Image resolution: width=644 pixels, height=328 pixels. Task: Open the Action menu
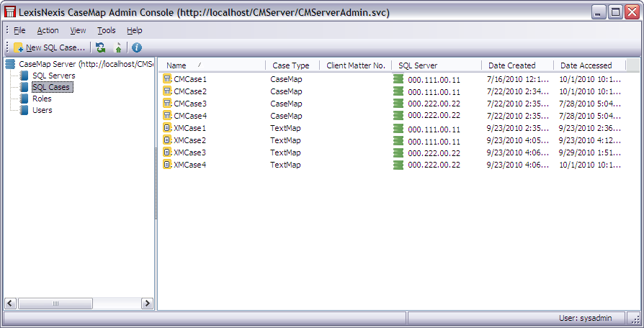[48, 30]
